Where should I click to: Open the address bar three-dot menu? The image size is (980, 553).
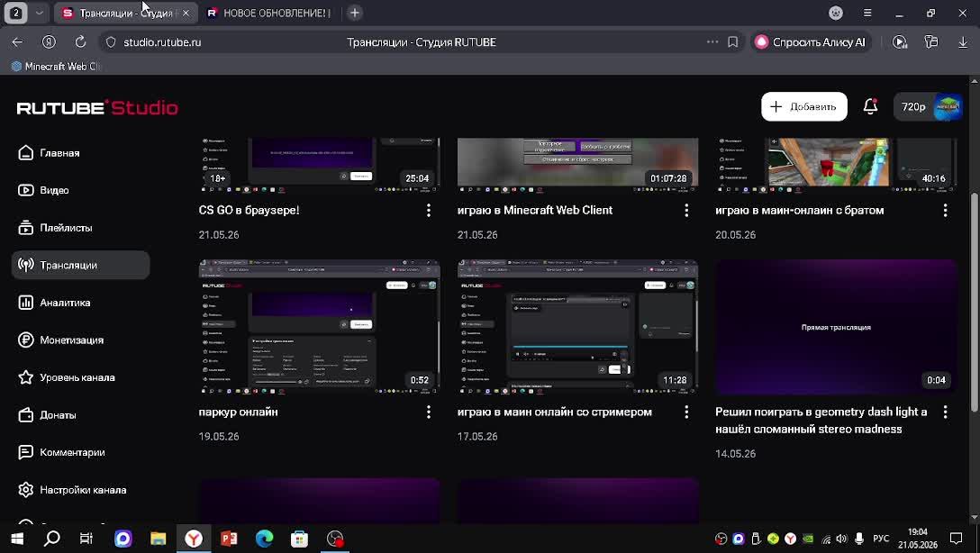click(712, 41)
